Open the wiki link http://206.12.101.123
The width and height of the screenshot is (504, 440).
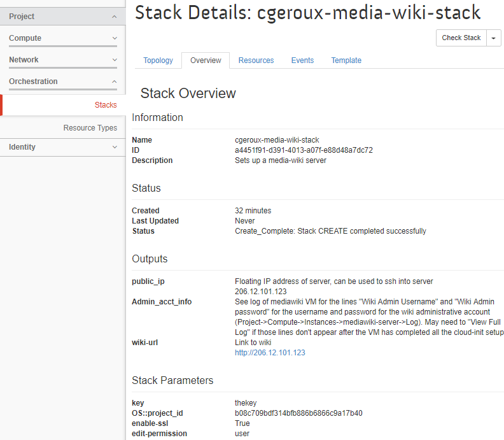pyautogui.click(x=270, y=353)
